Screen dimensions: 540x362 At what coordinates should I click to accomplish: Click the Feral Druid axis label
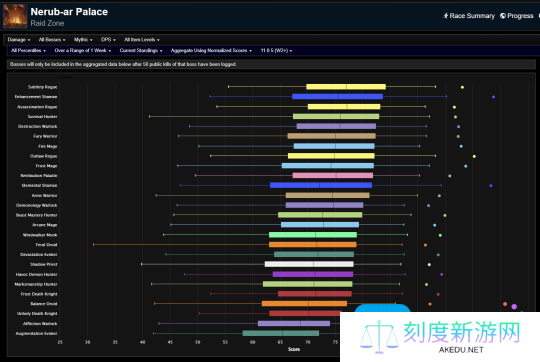pos(46,245)
